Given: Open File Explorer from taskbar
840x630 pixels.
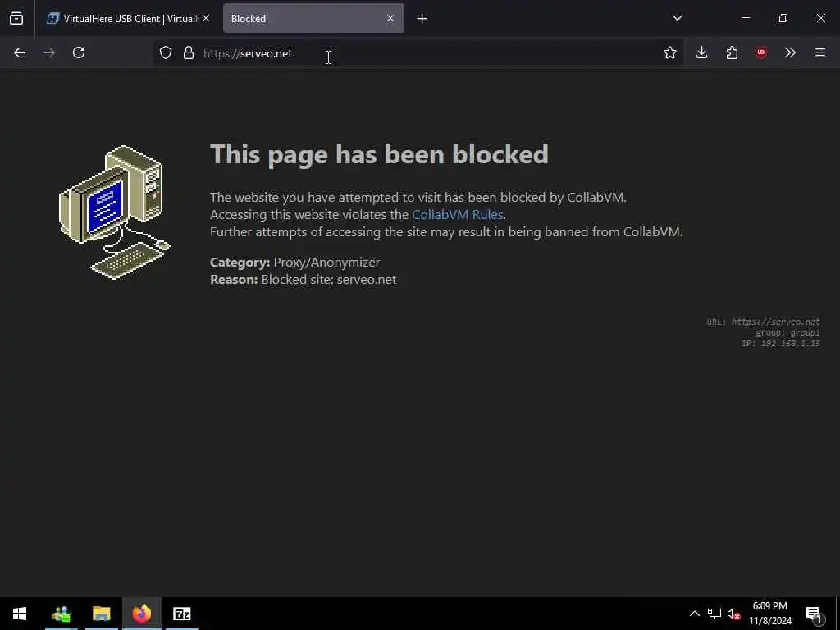Looking at the screenshot, I should click(x=101, y=614).
